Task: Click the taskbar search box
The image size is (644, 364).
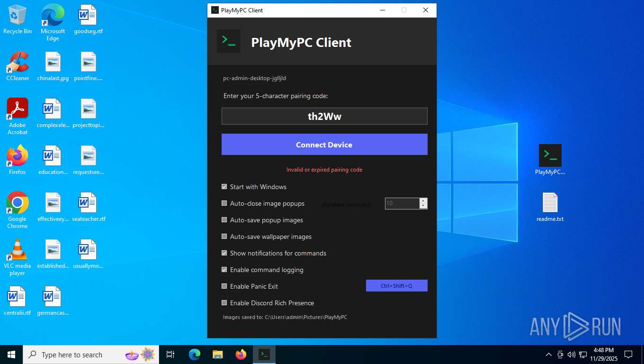Action: click(x=92, y=355)
